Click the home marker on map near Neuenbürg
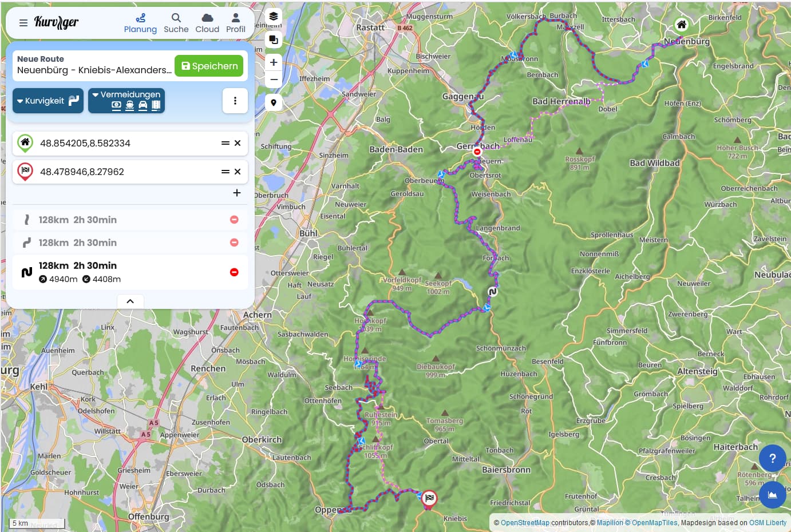The width and height of the screenshot is (791, 532). (681, 25)
